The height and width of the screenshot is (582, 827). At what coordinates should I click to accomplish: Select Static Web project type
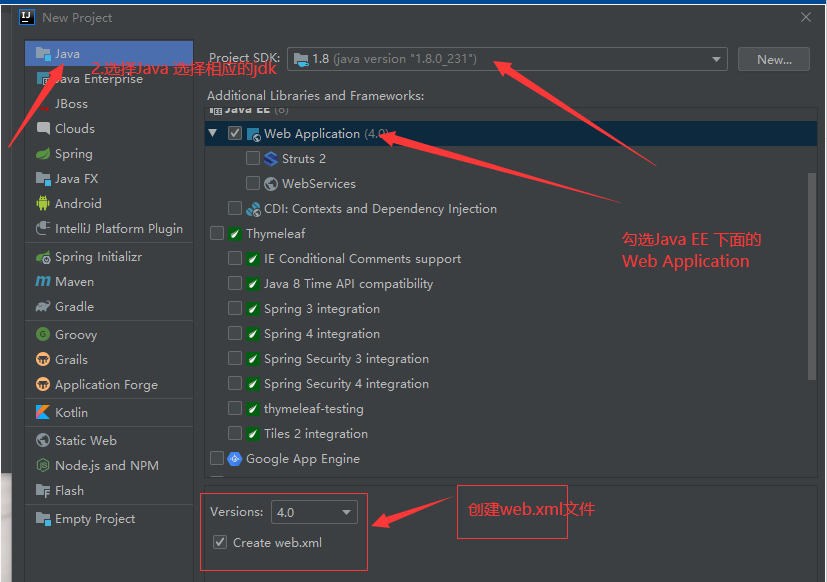(109, 440)
